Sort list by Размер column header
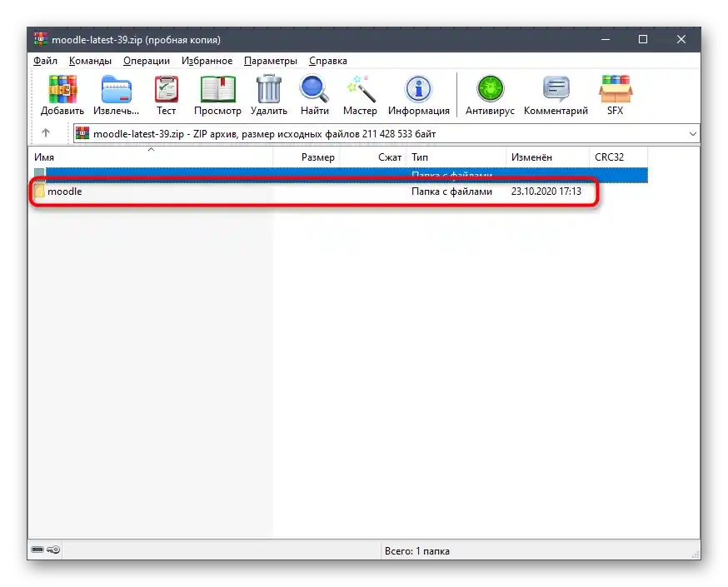The width and height of the screenshot is (728, 587). (x=307, y=157)
